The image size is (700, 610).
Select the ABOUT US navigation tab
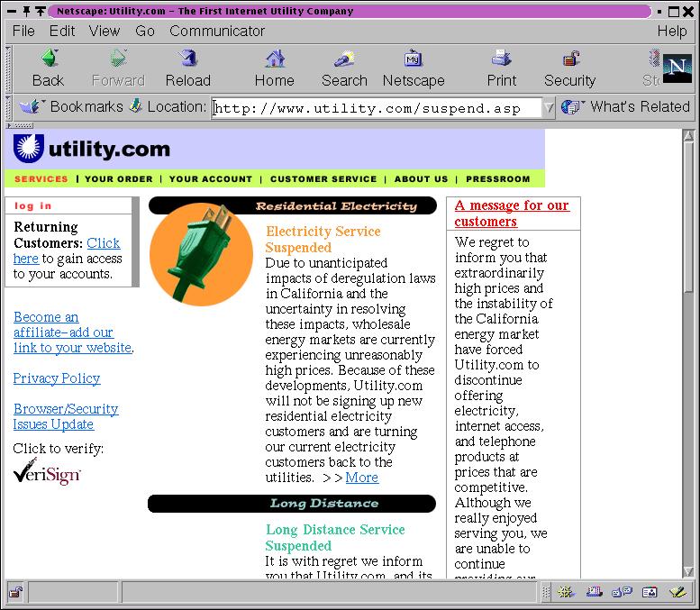[421, 179]
